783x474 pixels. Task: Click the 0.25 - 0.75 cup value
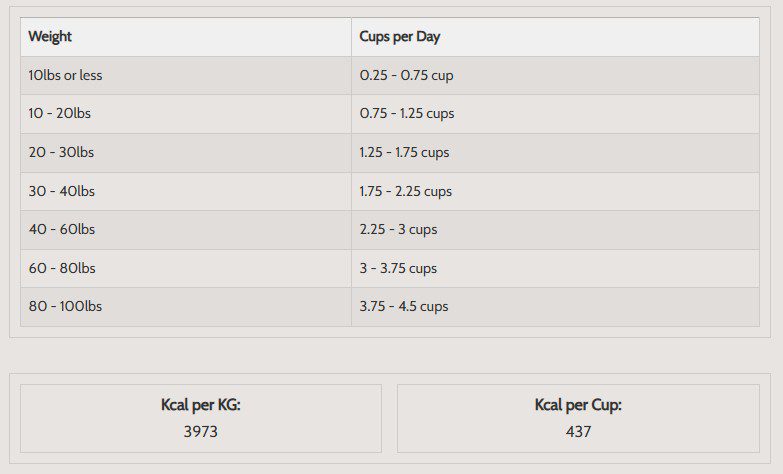tap(407, 75)
